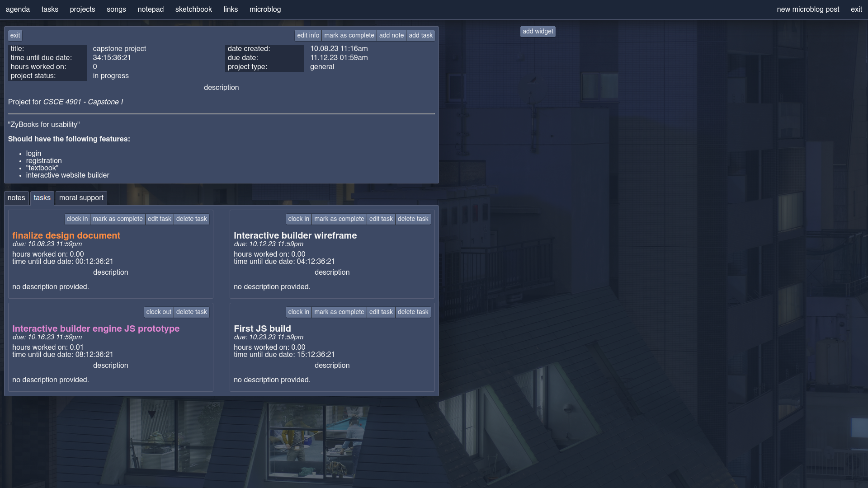
Task: Click the finalize design document title
Action: pos(66,235)
